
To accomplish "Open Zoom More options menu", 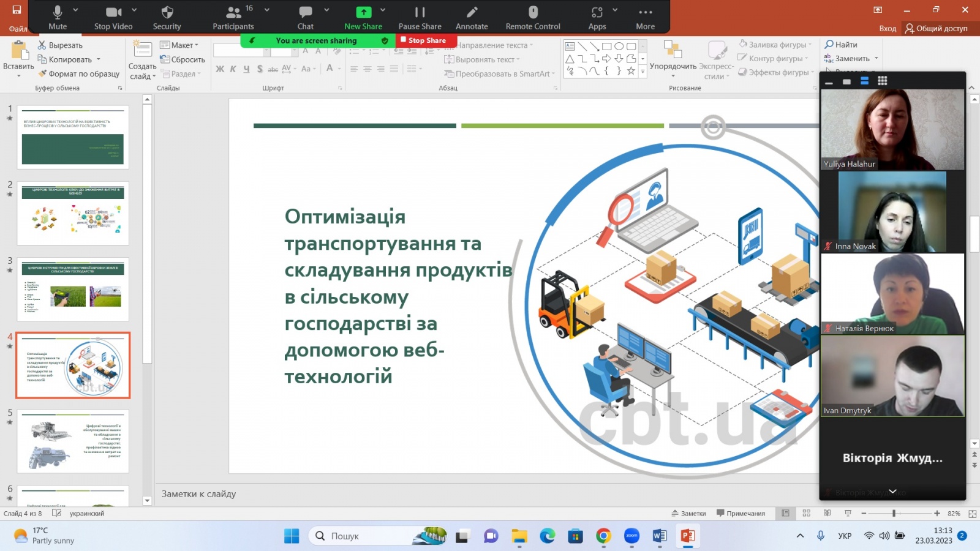I will [645, 17].
